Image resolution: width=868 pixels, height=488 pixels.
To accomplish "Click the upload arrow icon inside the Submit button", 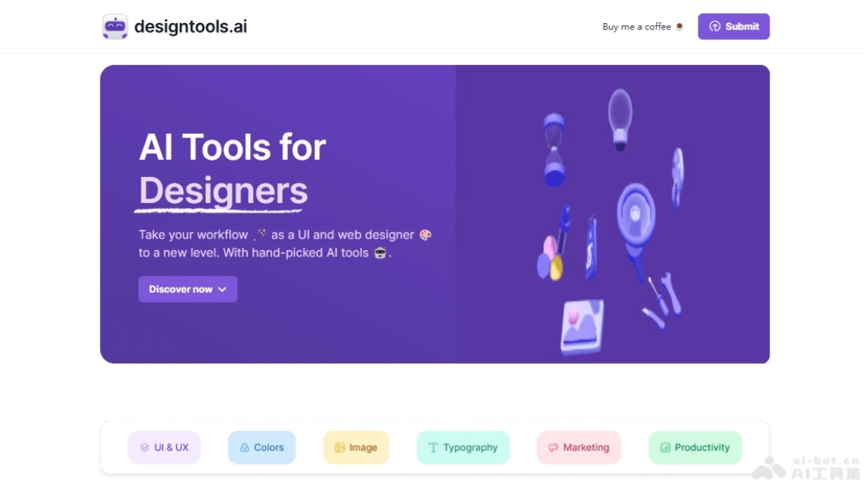I will (x=714, y=26).
